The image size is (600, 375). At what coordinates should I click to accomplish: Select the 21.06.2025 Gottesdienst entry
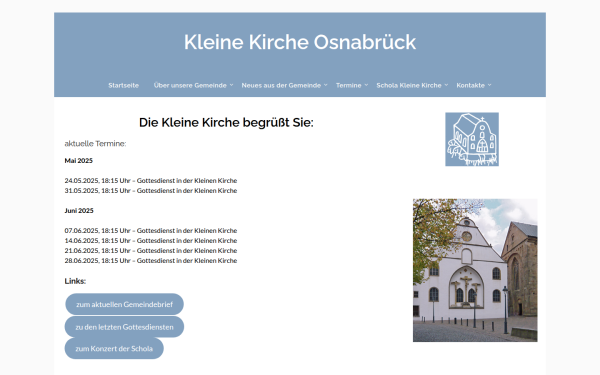coord(151,251)
